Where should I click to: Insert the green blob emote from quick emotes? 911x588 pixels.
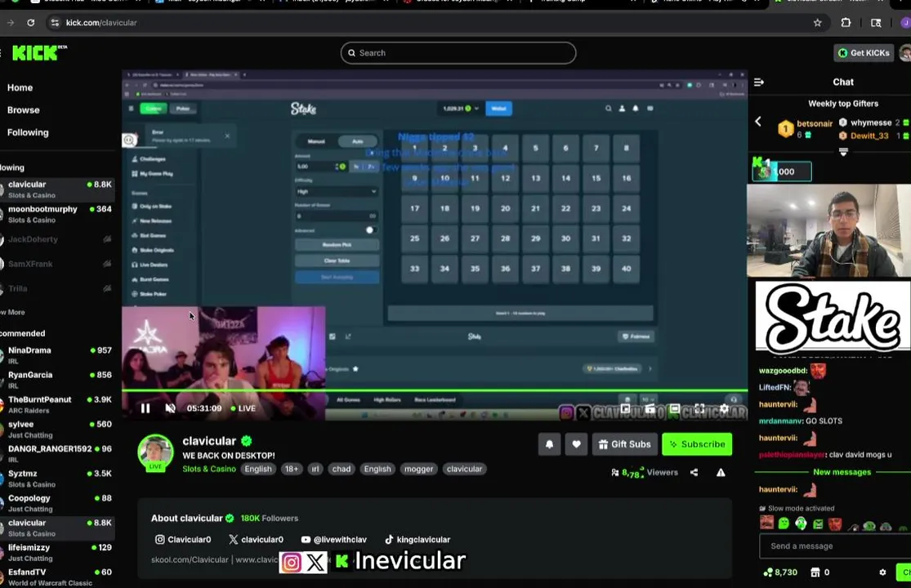[x=784, y=524]
